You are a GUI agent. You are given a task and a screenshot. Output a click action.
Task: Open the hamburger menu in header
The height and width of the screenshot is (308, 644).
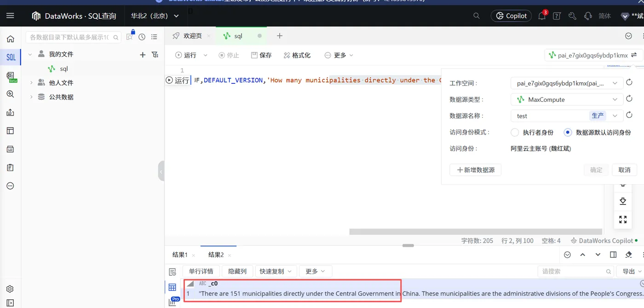[x=10, y=16]
